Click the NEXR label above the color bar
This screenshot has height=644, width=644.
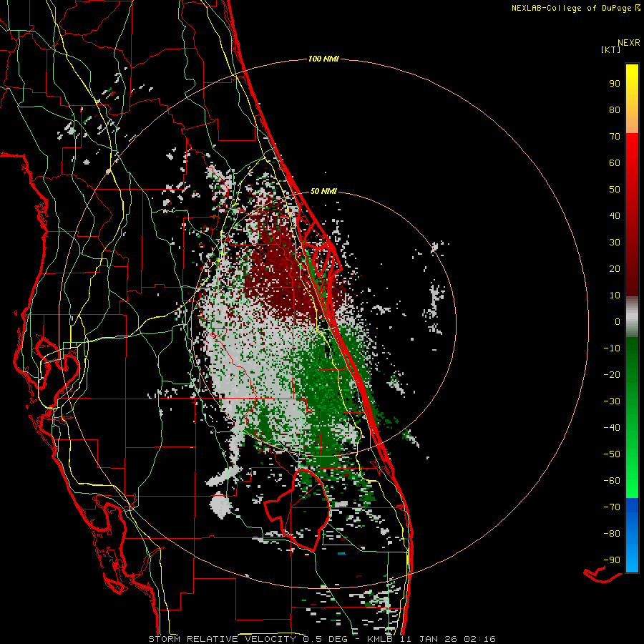pyautogui.click(x=629, y=43)
